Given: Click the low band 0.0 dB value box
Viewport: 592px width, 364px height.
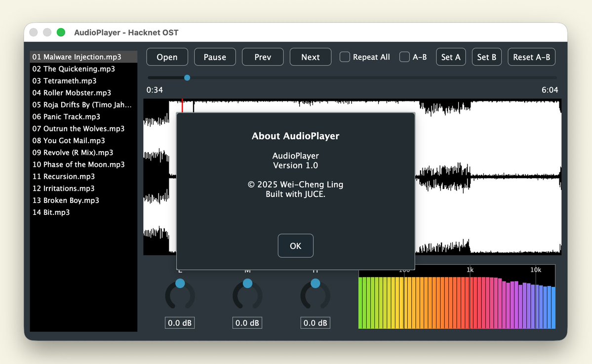Looking at the screenshot, I should pyautogui.click(x=180, y=323).
